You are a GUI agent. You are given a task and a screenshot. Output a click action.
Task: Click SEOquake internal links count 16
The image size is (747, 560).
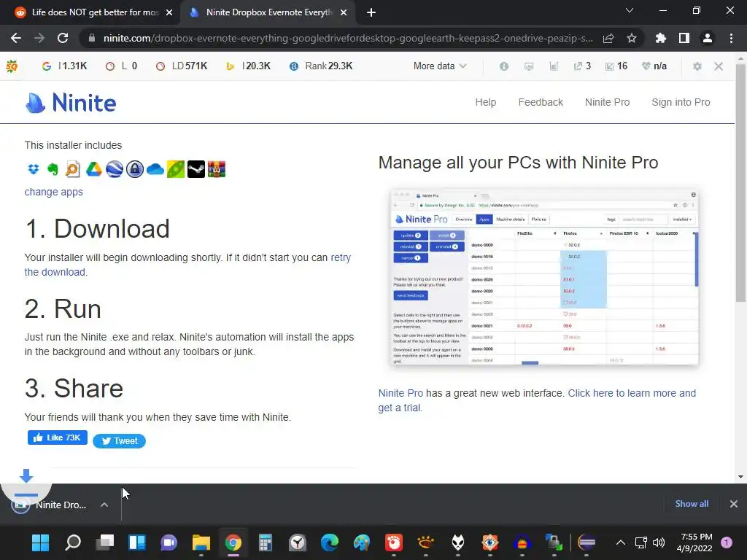pos(616,66)
